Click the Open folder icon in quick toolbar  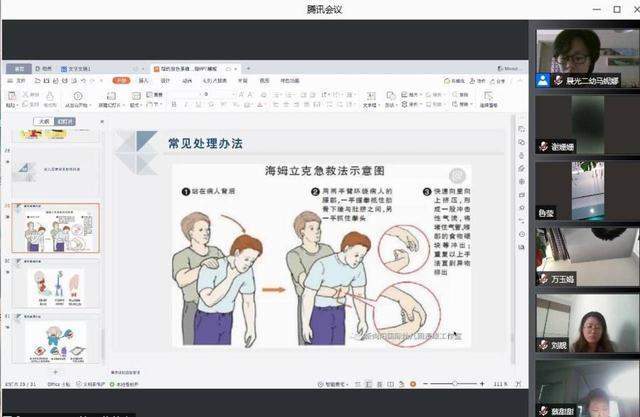click(37, 81)
